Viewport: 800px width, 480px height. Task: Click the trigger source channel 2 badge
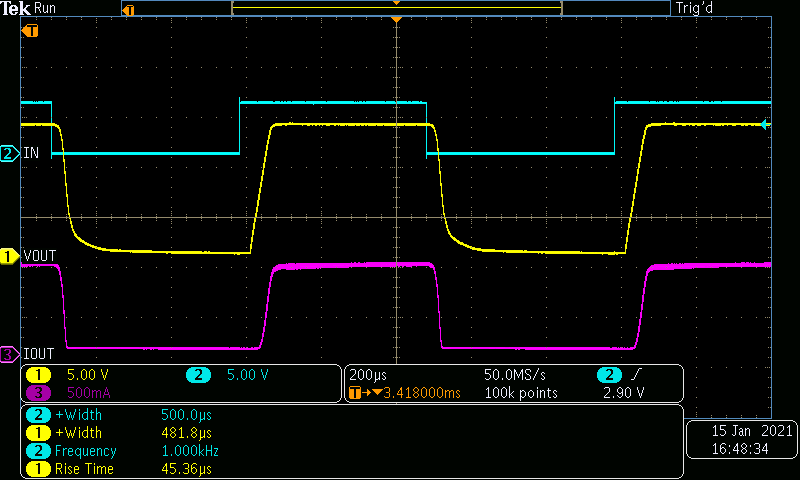(609, 375)
